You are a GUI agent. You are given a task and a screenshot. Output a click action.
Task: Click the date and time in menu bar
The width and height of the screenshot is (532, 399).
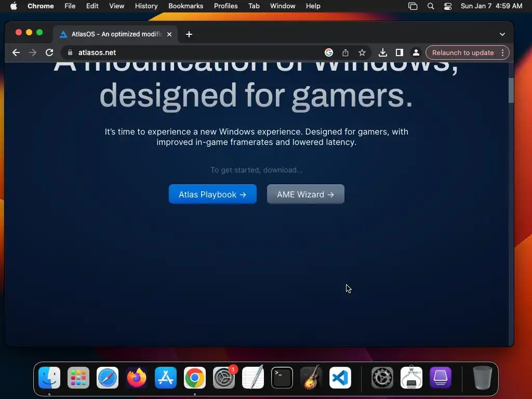pos(491,6)
